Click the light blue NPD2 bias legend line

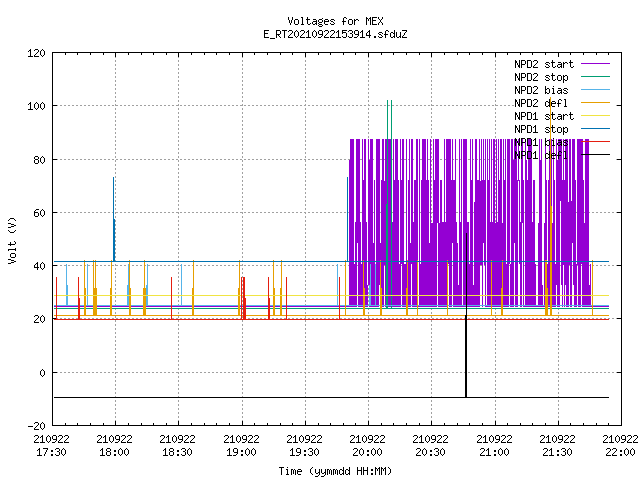596,90
